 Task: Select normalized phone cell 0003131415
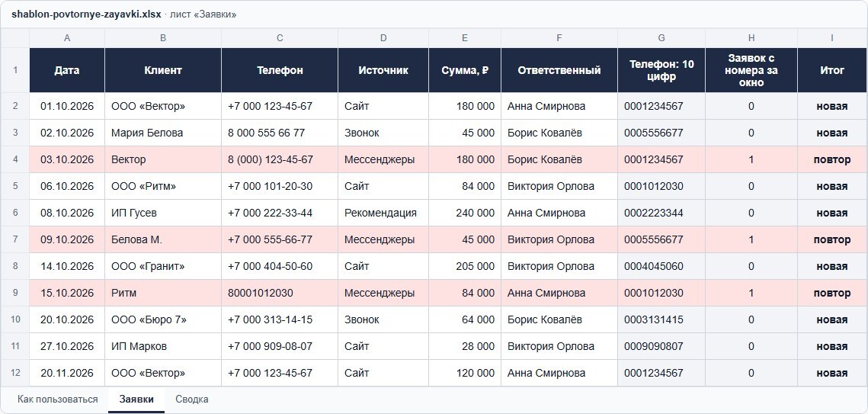pyautogui.click(x=661, y=320)
